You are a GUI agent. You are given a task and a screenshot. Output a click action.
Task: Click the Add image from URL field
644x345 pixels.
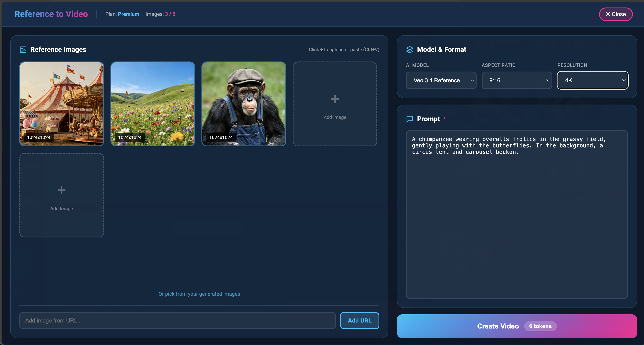click(177, 321)
